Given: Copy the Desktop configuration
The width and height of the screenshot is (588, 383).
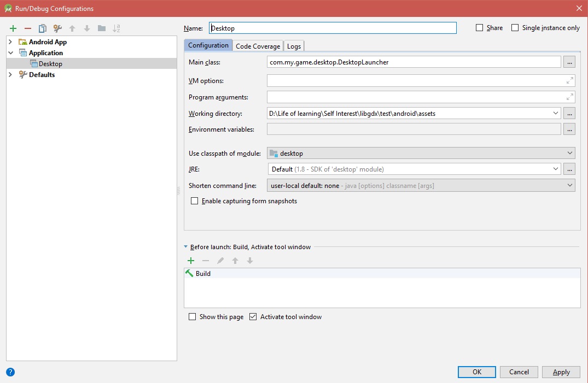Looking at the screenshot, I should click(42, 28).
